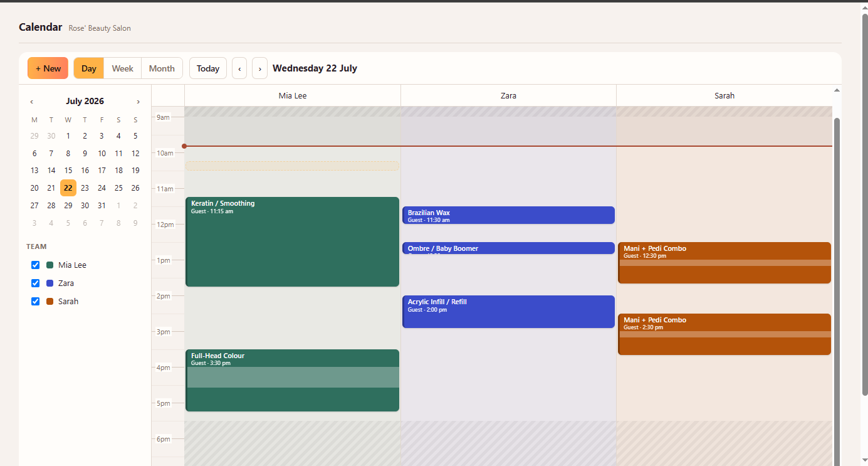Jump to Today in calendar
The image size is (868, 466).
[208, 68]
